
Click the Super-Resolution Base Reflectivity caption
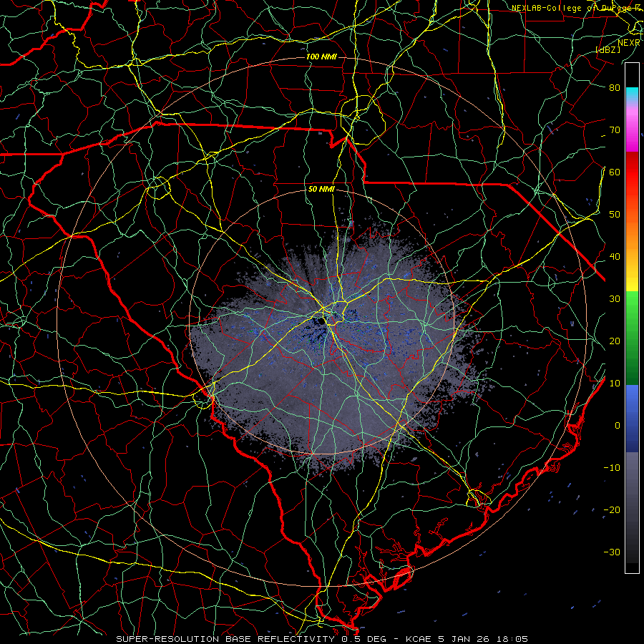(x=321, y=639)
